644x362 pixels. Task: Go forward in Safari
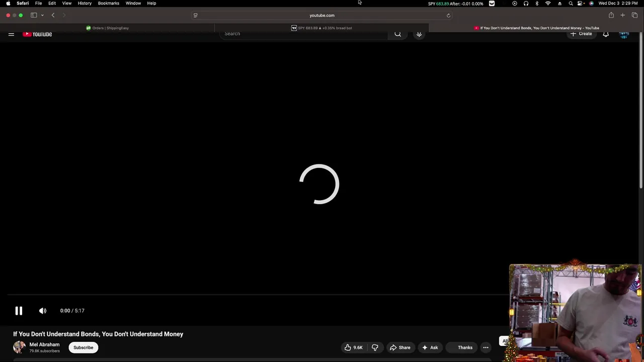point(64,15)
